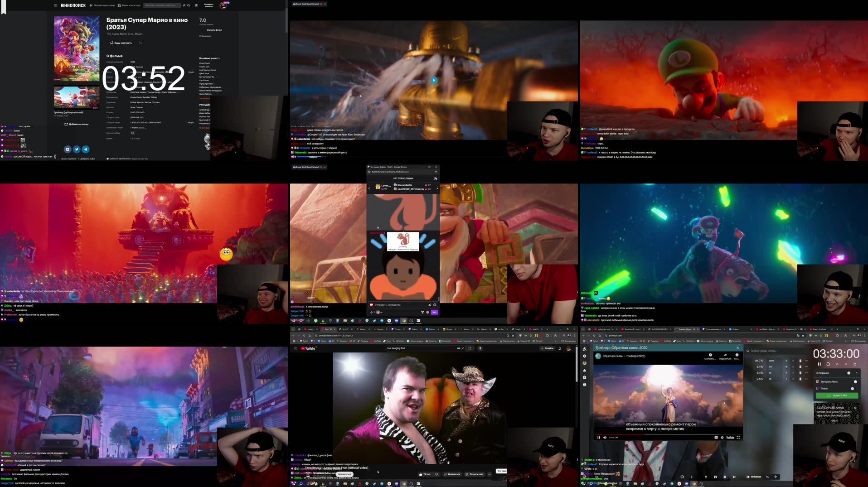Dislike the Tenacious D video
Viewport: 868px width, 487px height.
pos(436,474)
